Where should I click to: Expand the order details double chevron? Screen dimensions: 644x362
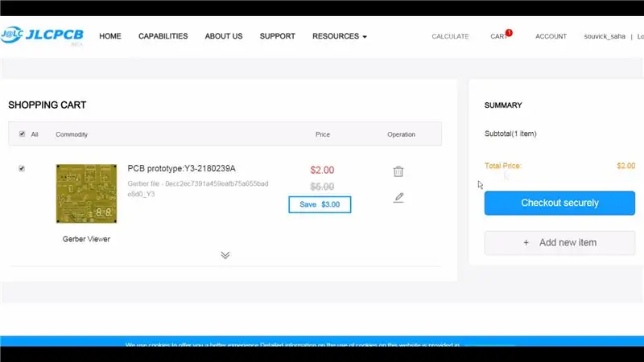point(225,255)
